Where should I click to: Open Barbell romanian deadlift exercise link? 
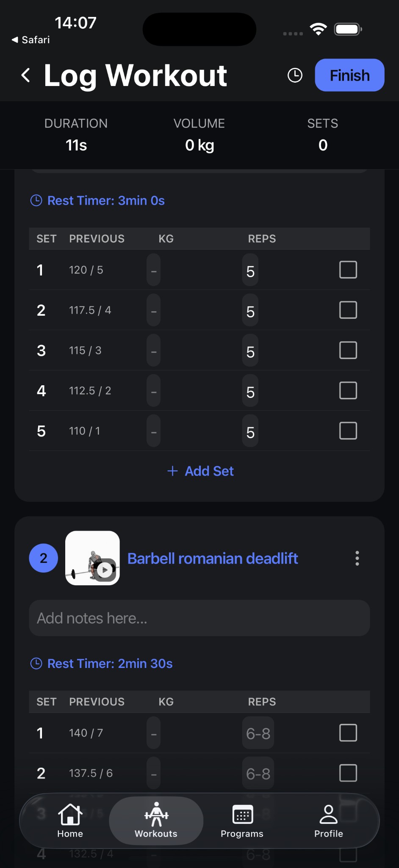pos(213,558)
